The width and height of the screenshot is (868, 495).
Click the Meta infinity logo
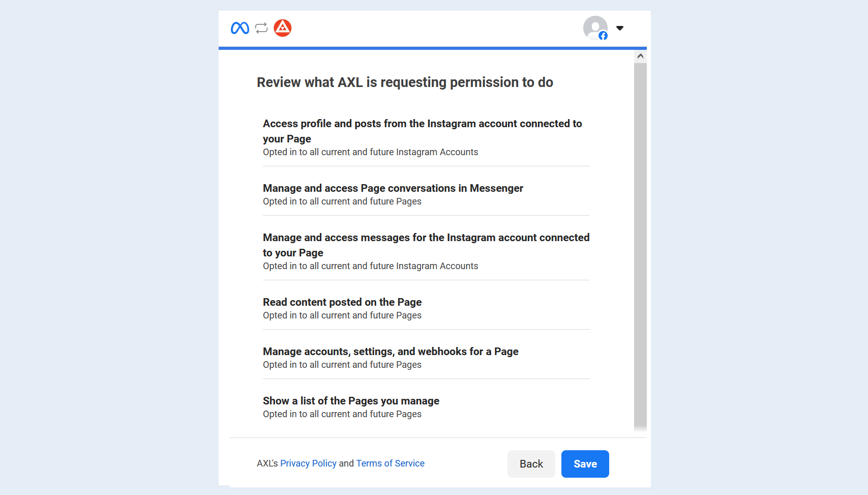(x=240, y=28)
